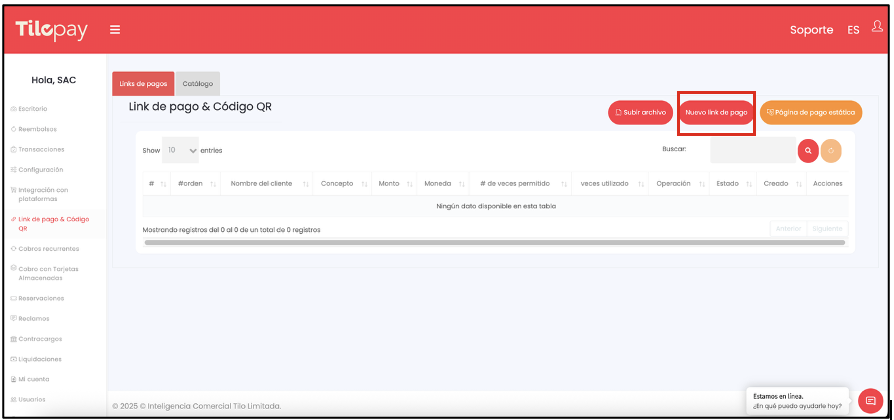The image size is (894, 420).
Task: Switch to the Catálogo tab
Action: point(197,84)
